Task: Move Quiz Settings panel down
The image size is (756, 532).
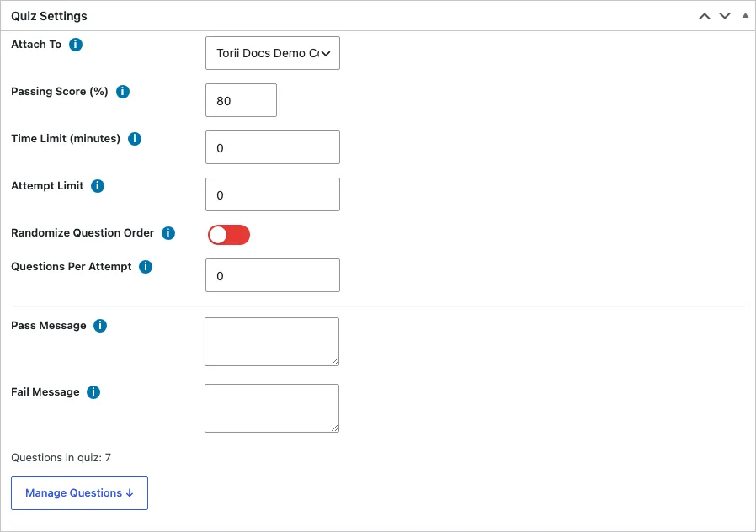Action: click(x=725, y=16)
